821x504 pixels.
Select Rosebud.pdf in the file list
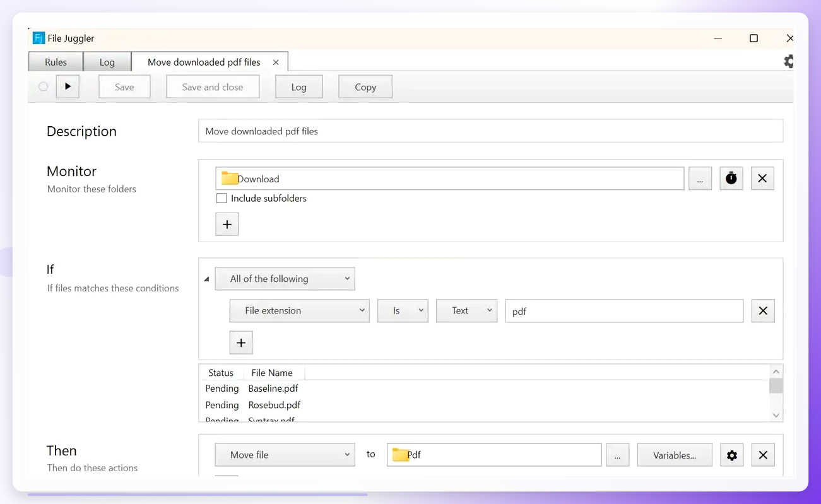pyautogui.click(x=275, y=405)
